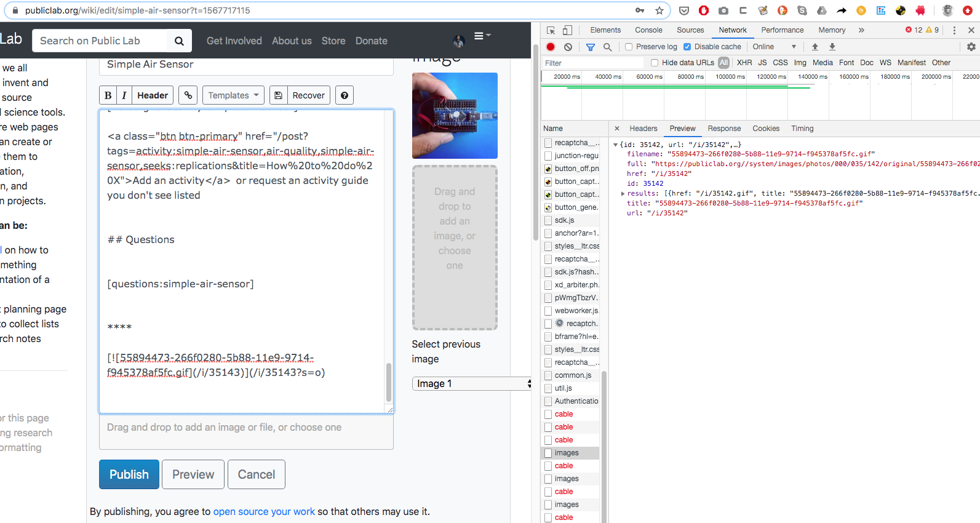The image size is (980, 523).
Task: Enable Preserve log checkbox
Action: [x=629, y=47]
